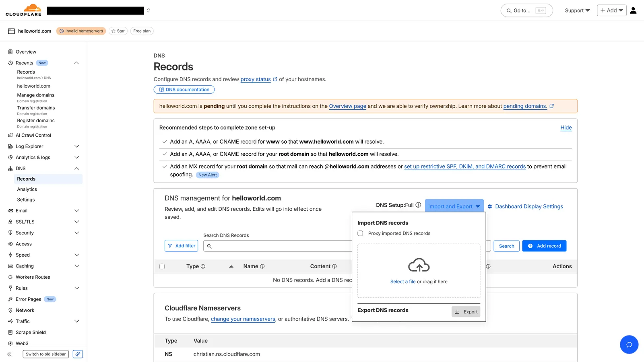Click Type column info icon
Viewport: 644px width, 362px height.
(203, 266)
